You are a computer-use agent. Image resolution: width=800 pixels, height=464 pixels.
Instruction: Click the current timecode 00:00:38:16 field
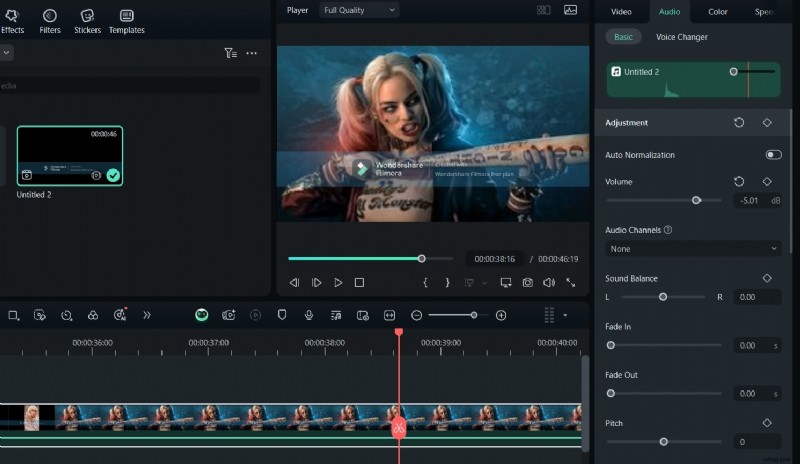click(x=494, y=259)
